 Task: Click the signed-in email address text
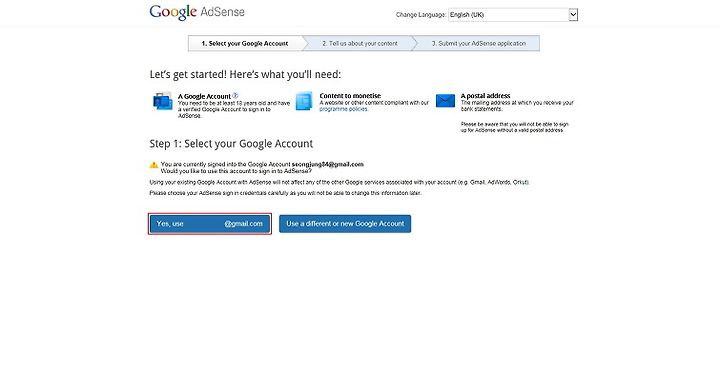[327, 164]
